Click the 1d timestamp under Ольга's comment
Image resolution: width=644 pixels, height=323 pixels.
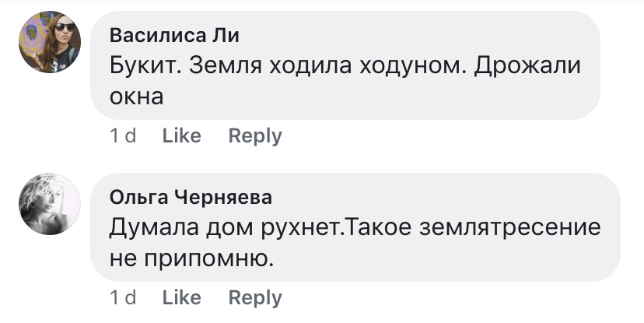click(x=123, y=297)
